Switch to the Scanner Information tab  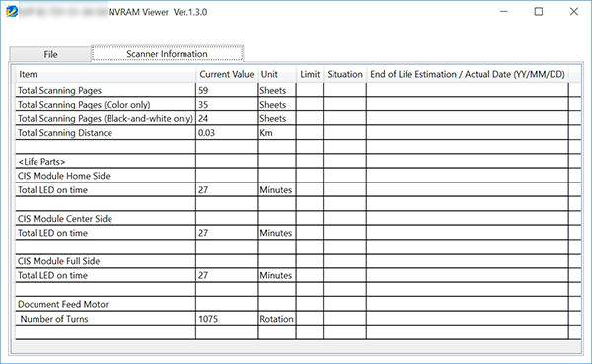167,54
